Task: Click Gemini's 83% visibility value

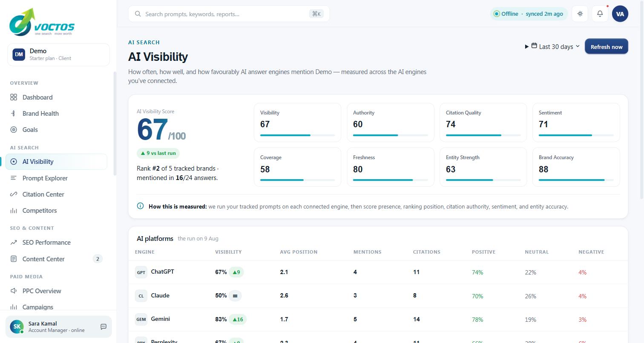Action: [221, 319]
